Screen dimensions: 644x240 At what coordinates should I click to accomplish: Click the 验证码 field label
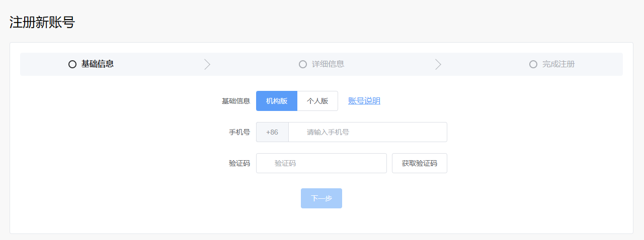click(239, 163)
